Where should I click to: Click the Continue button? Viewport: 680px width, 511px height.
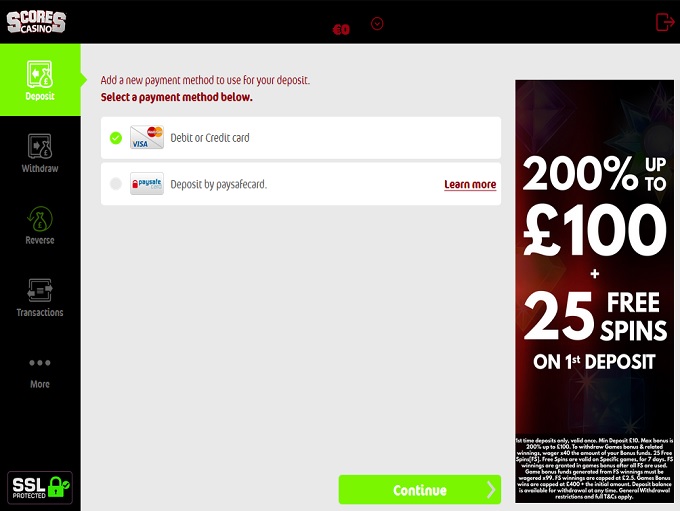[x=419, y=490]
